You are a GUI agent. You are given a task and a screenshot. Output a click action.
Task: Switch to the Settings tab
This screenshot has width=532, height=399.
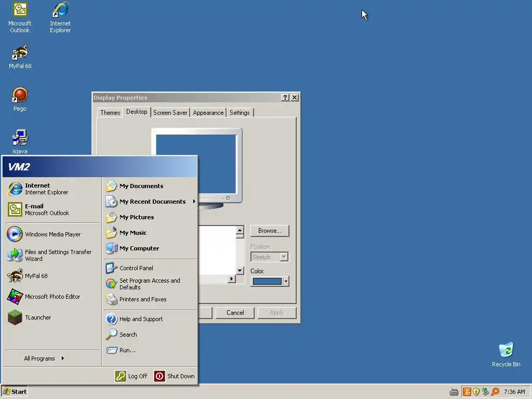(240, 113)
